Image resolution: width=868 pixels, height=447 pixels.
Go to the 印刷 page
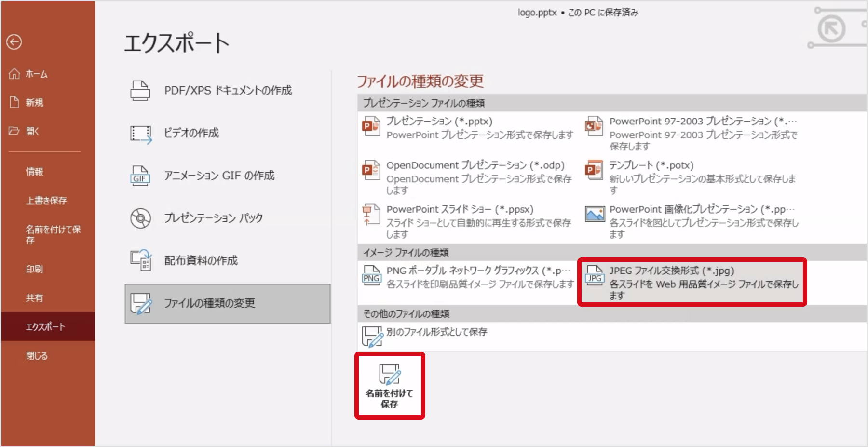(x=34, y=269)
